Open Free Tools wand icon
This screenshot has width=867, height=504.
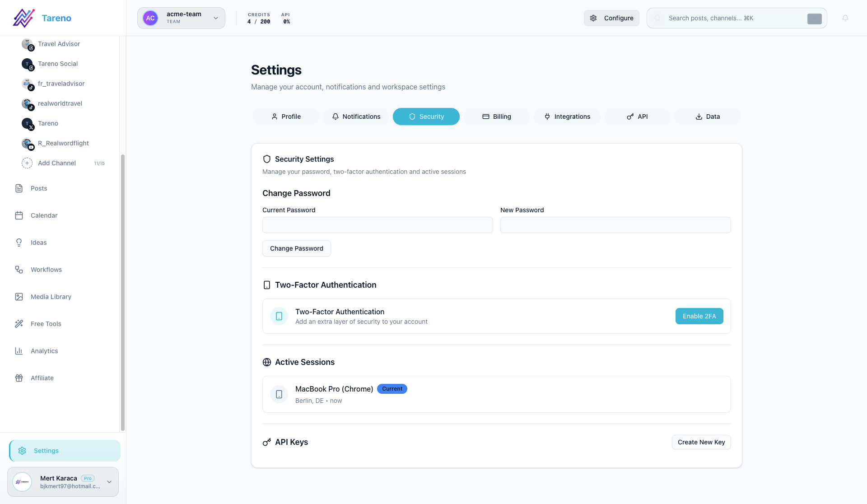[x=19, y=324]
